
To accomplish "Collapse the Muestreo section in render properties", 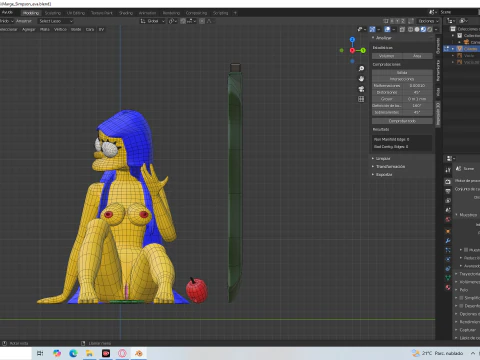I will point(467,215).
